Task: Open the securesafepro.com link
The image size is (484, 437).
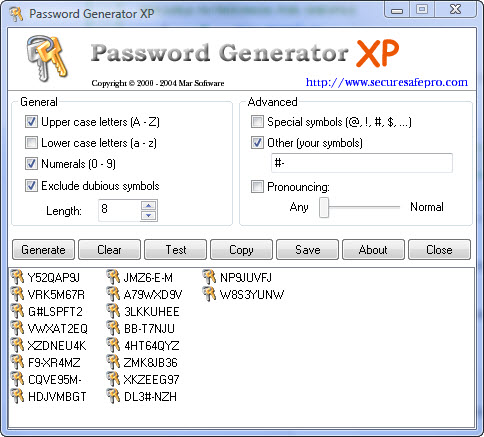Action: point(387,82)
